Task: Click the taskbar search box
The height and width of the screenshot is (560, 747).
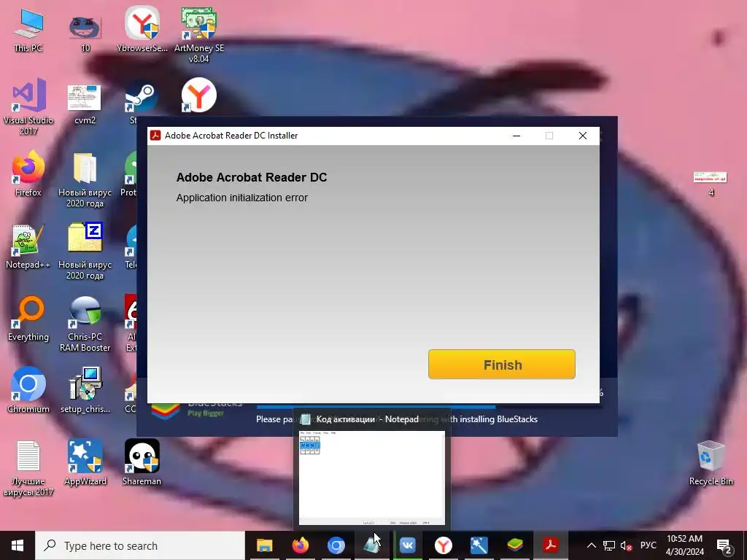Action: click(140, 545)
